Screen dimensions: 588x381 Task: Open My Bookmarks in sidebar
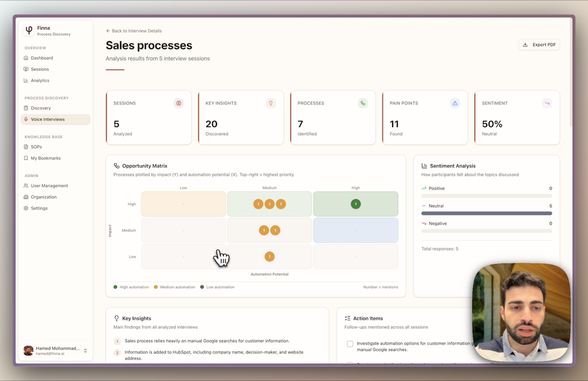click(x=45, y=158)
